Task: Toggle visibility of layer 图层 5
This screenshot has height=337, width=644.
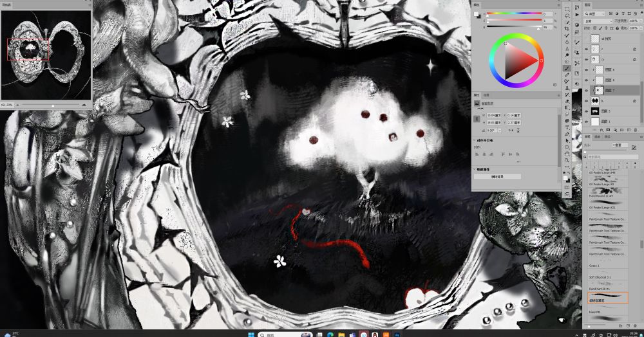Action: [x=587, y=111]
